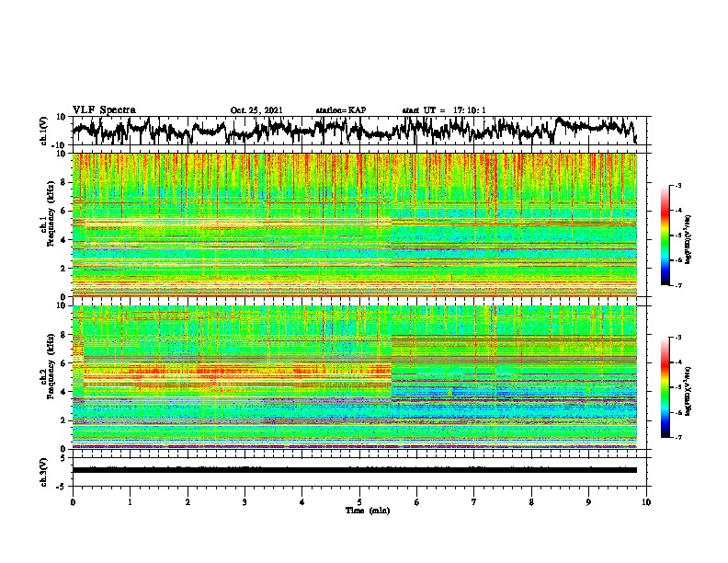
Task: Click the "Time (min)" axis title
Action: click(x=368, y=511)
